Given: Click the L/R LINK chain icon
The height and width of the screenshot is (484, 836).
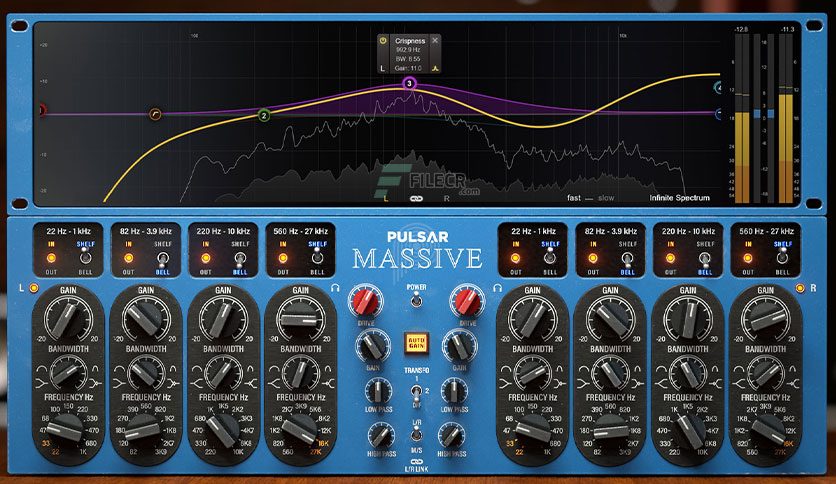Looking at the screenshot, I should tap(416, 462).
